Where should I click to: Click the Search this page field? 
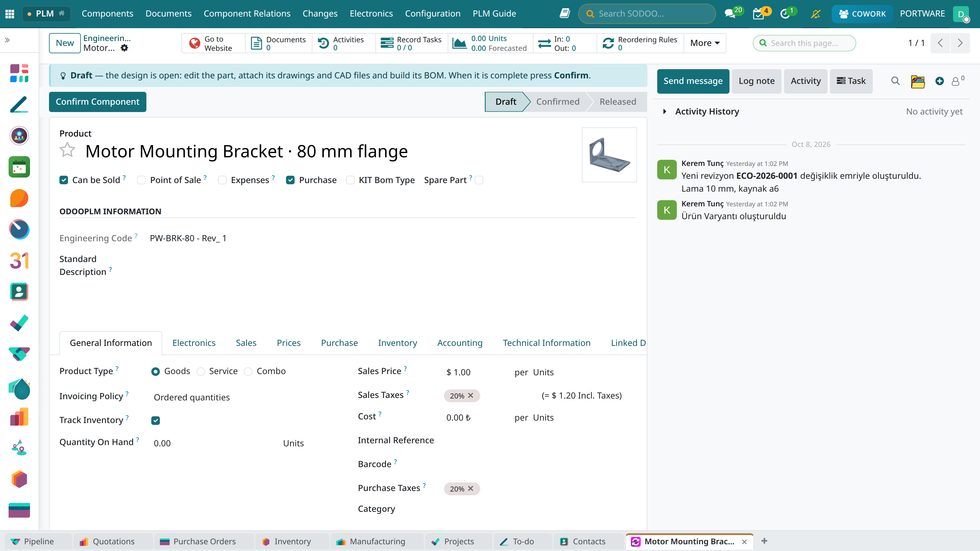804,43
